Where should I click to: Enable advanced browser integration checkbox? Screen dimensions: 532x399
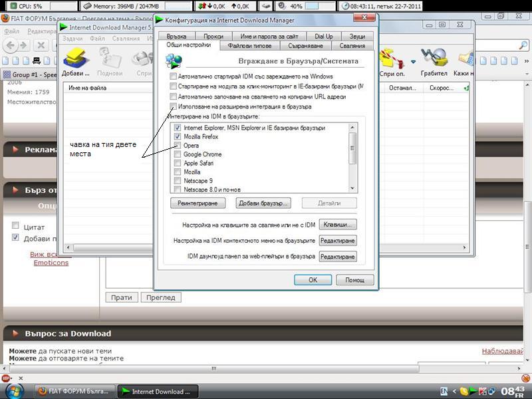click(173, 106)
